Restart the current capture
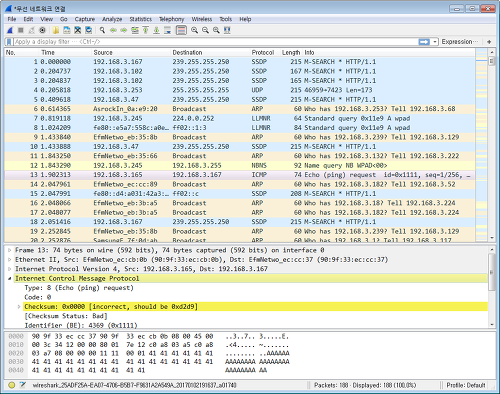 pyautogui.click(x=32, y=30)
